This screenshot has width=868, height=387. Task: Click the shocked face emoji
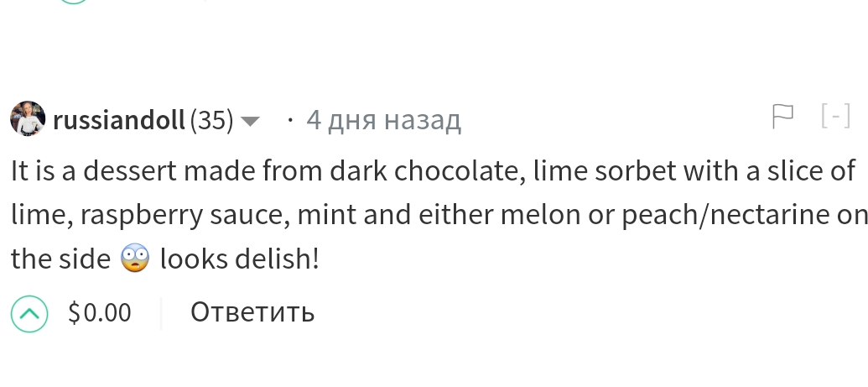tap(135, 259)
